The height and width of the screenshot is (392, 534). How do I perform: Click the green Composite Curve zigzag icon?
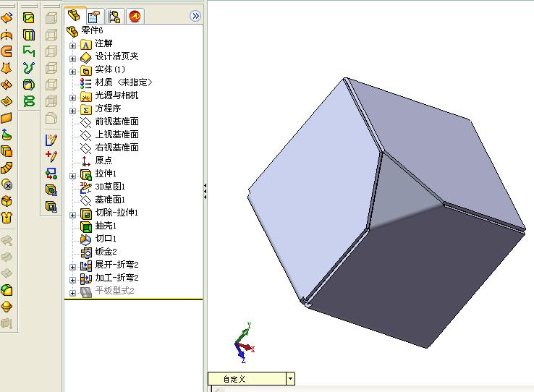[x=29, y=51]
